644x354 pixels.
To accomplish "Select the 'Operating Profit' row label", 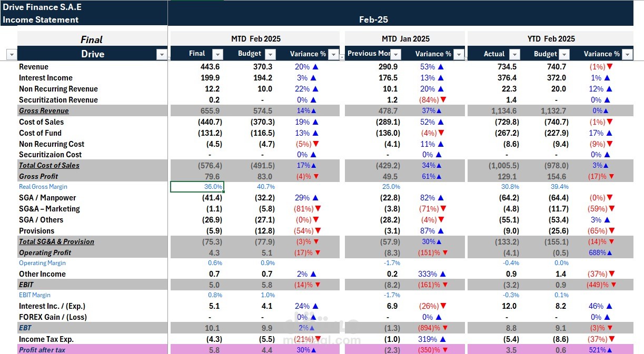I will 45,252.
